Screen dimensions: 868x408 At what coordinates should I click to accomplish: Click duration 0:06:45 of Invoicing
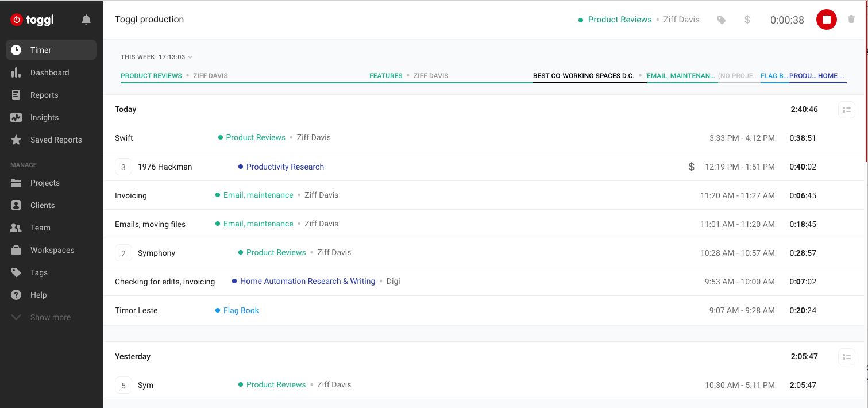tap(803, 195)
